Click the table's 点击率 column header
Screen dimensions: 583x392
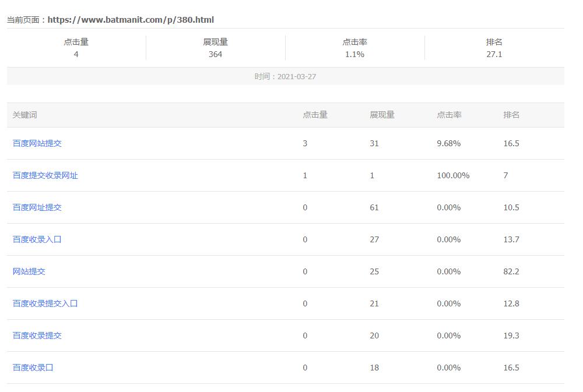pos(449,115)
